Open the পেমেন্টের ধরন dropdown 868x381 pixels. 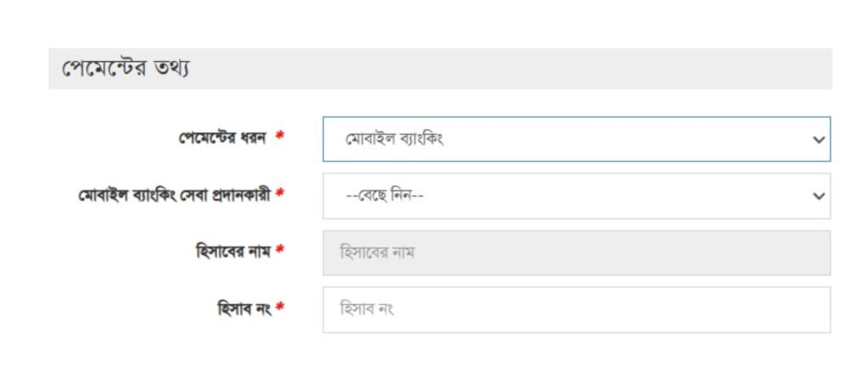(x=576, y=139)
